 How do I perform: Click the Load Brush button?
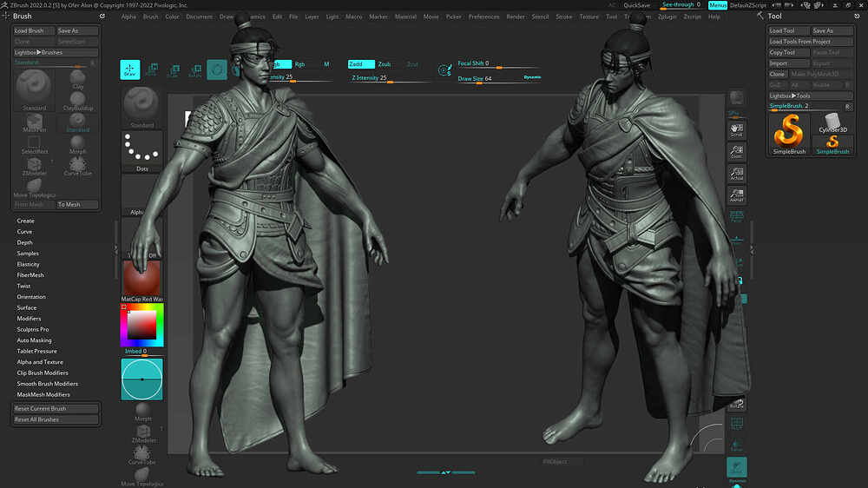(x=33, y=31)
